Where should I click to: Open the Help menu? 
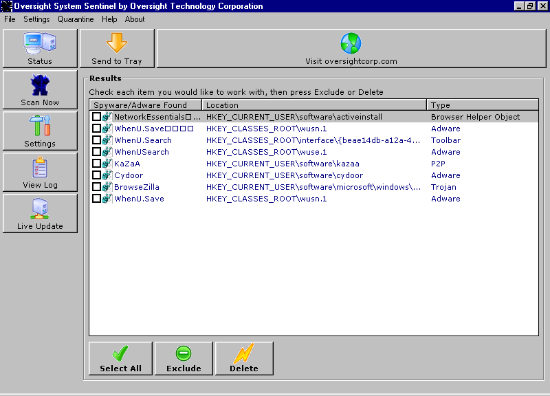pyautogui.click(x=109, y=19)
